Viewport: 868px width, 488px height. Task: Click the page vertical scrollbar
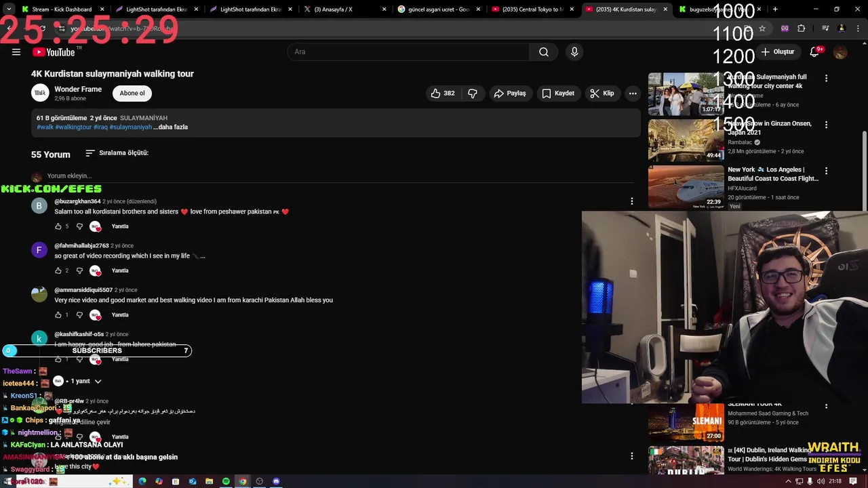click(865, 169)
